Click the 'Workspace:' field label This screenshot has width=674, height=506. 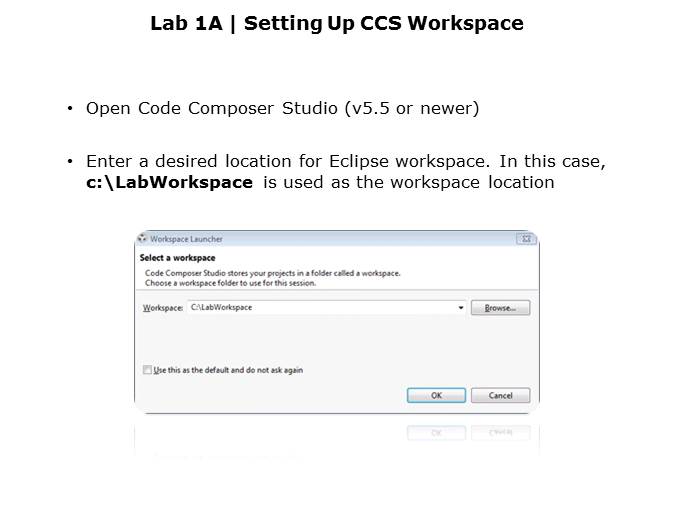(x=163, y=308)
